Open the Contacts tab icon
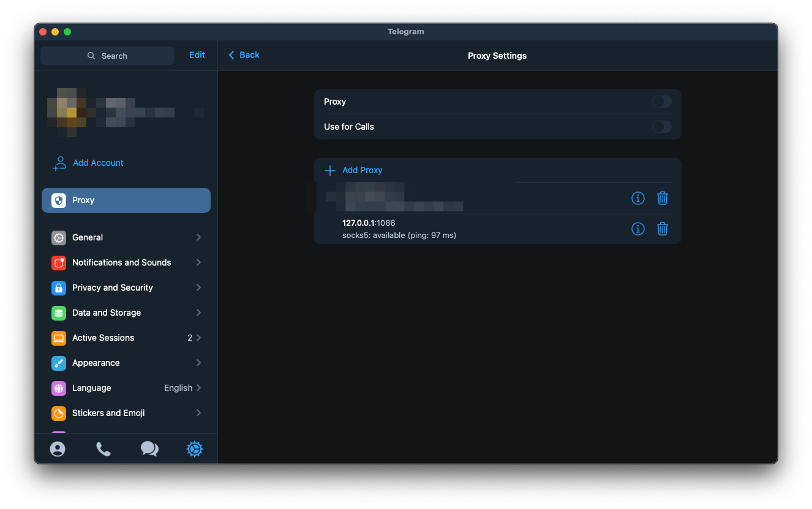This screenshot has height=509, width=812. (x=58, y=449)
